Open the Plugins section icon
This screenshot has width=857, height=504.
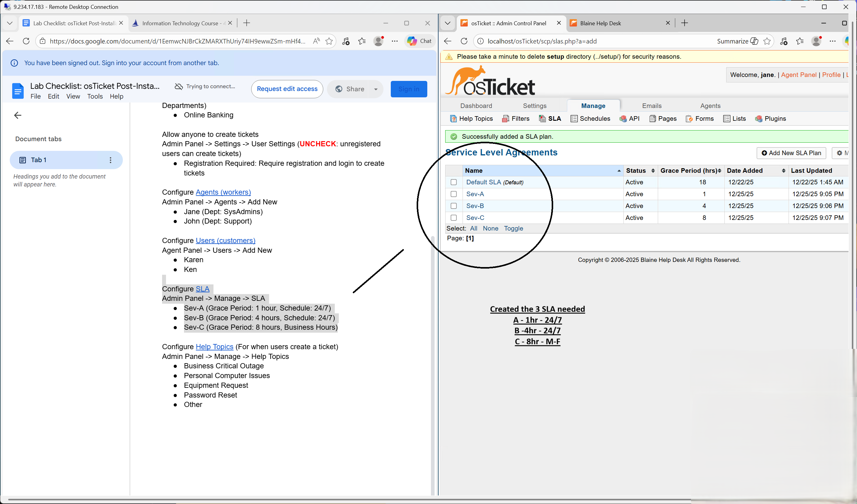pos(759,119)
